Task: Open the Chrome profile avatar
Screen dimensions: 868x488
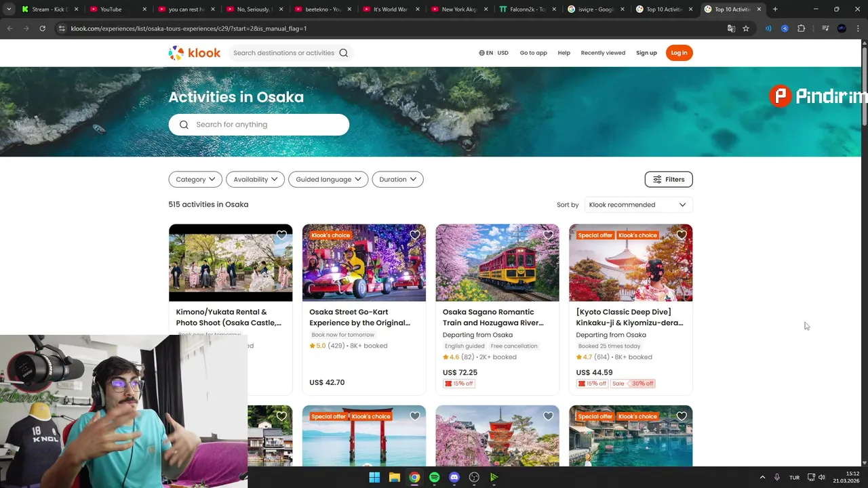Action: [x=842, y=28]
